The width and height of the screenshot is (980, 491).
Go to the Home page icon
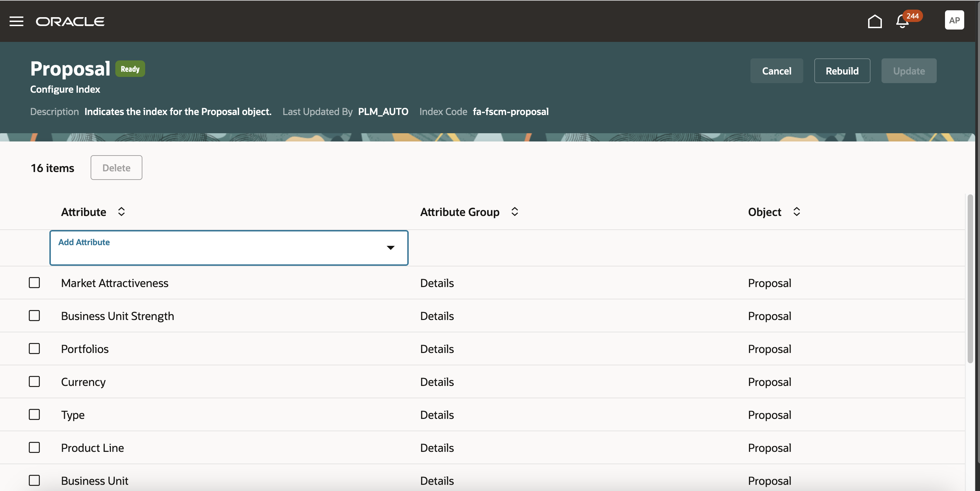tap(875, 21)
